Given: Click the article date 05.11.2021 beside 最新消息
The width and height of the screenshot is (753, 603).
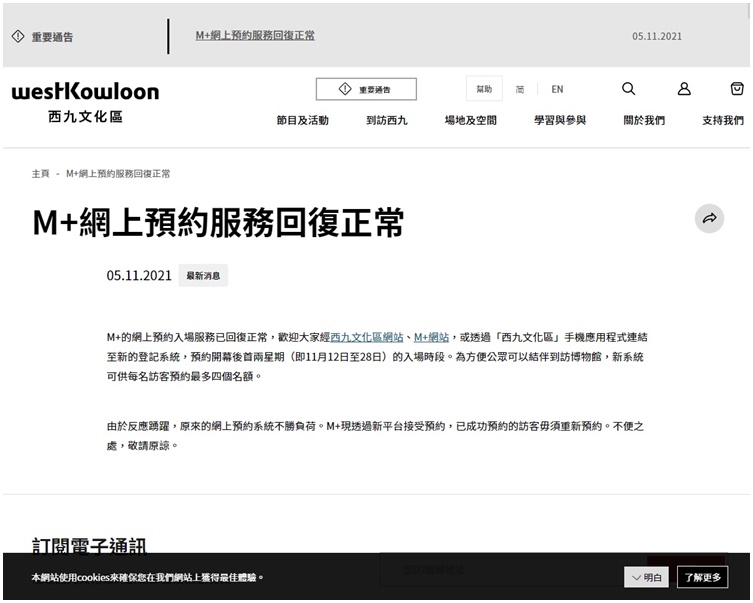Looking at the screenshot, I should [x=139, y=276].
